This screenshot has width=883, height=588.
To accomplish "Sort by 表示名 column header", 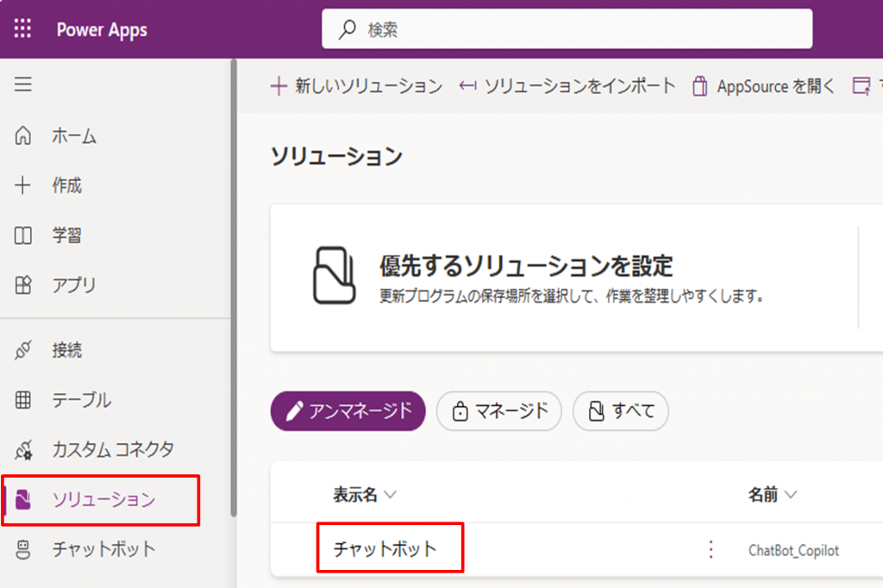I will click(365, 495).
